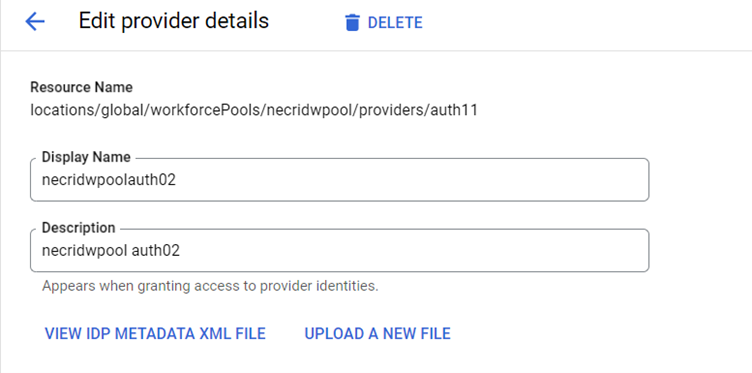Go back using the left arrow icon
The image size is (752, 373).
coord(35,22)
